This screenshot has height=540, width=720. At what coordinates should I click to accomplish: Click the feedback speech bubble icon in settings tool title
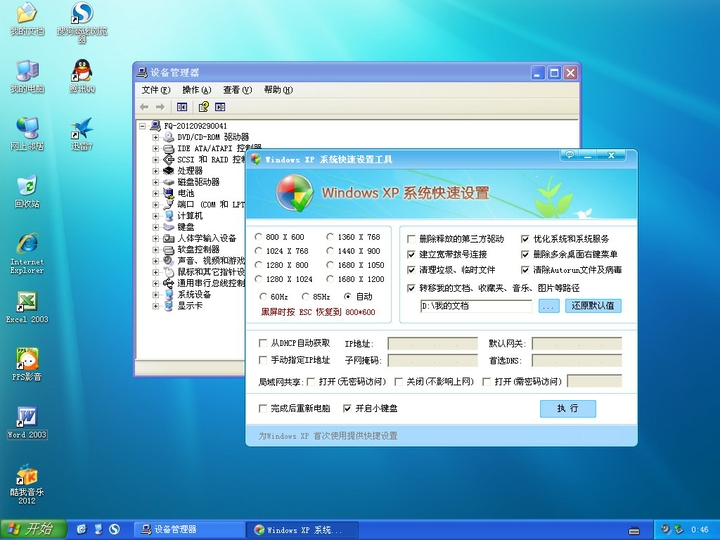coord(569,155)
